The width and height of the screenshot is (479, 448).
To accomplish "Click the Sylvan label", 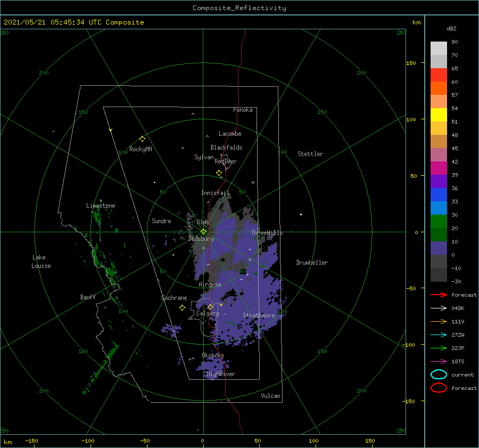I will 204,157.
